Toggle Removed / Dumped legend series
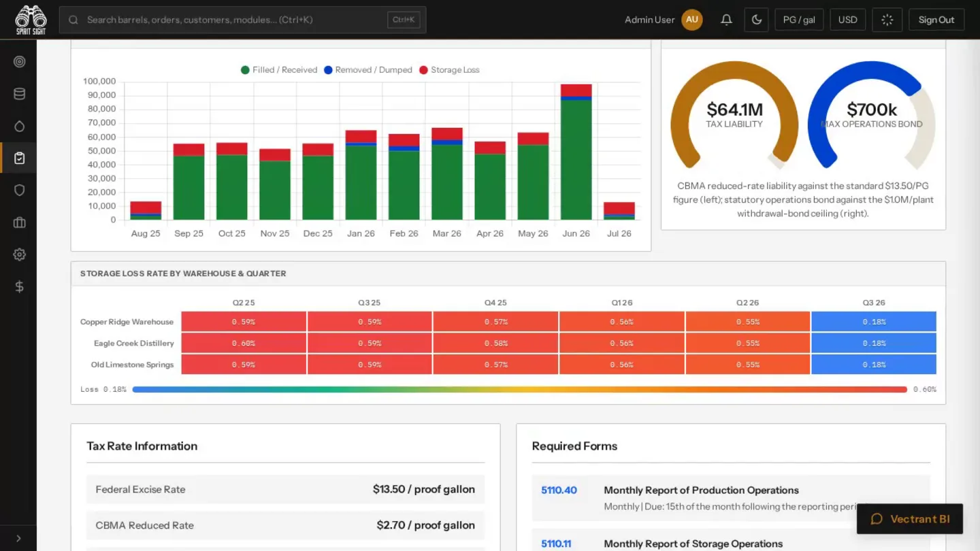This screenshot has width=980, height=551. 368,70
